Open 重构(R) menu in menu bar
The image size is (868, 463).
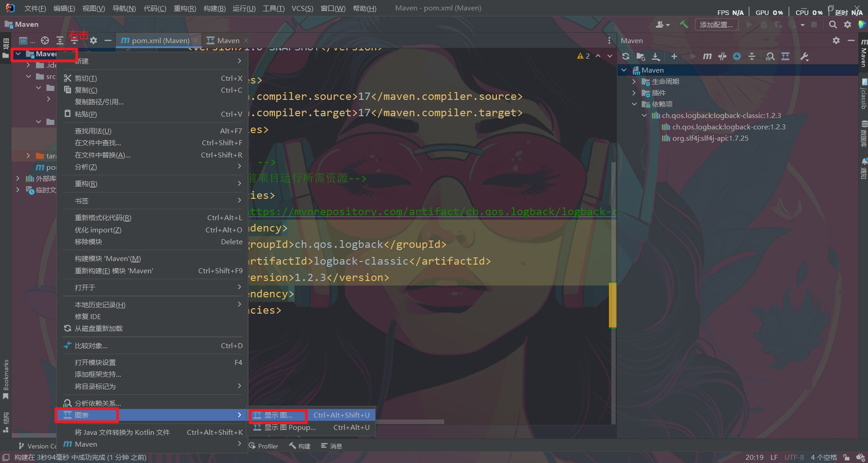185,8
